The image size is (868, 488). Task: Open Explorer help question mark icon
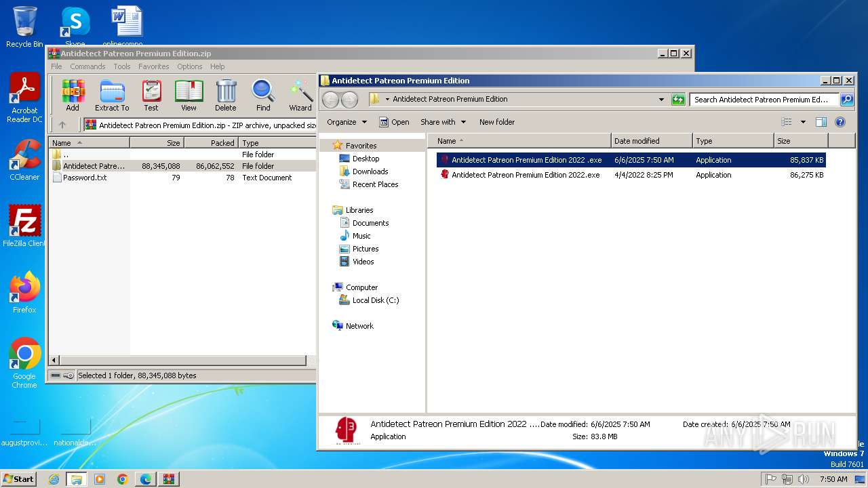click(x=840, y=122)
